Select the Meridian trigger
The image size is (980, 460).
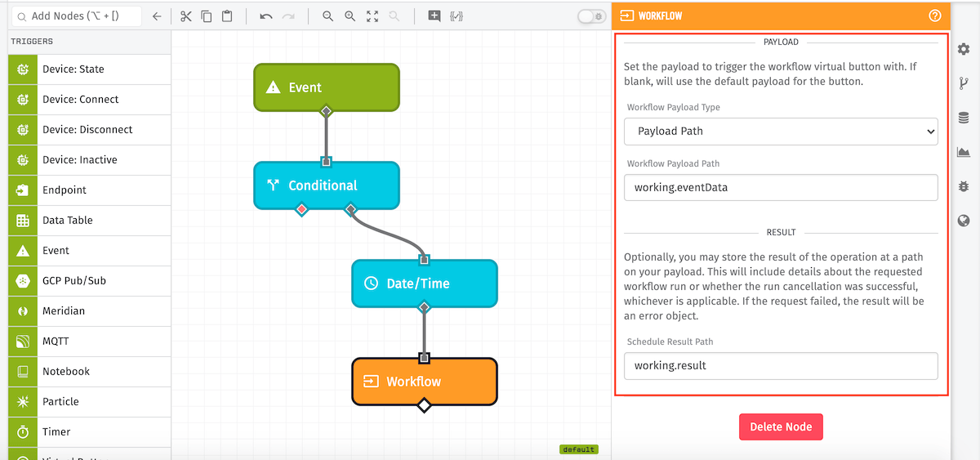(90, 311)
